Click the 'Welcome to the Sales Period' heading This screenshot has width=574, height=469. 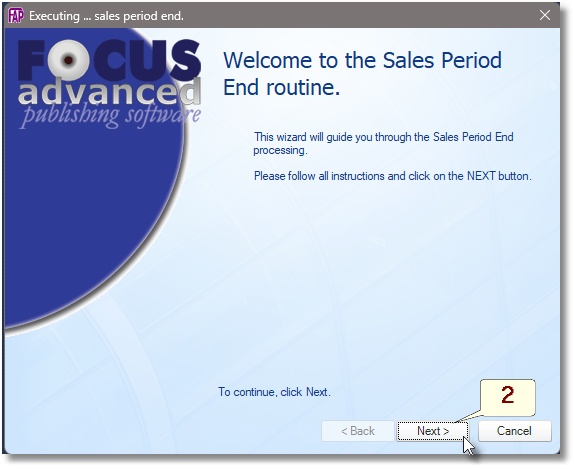click(x=362, y=60)
